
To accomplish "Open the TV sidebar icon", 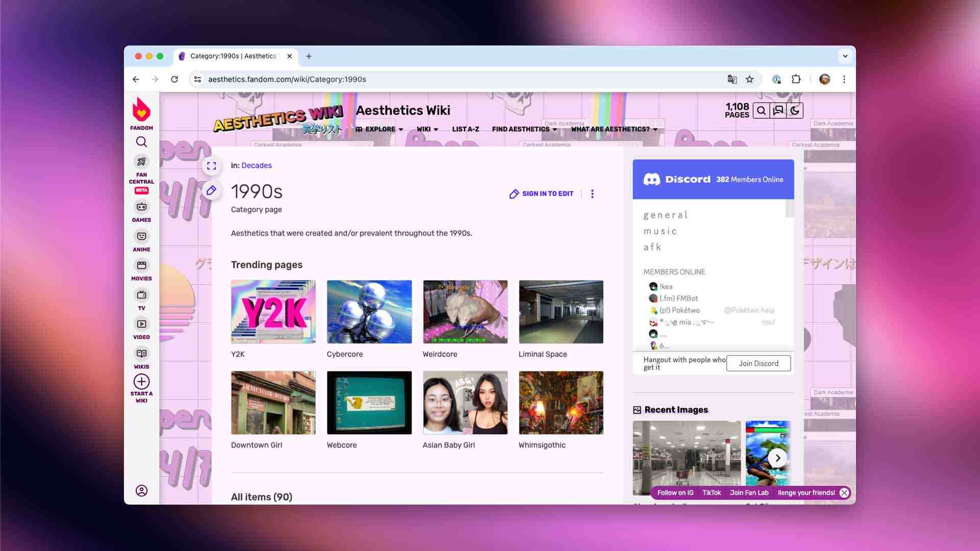I will coord(141,295).
